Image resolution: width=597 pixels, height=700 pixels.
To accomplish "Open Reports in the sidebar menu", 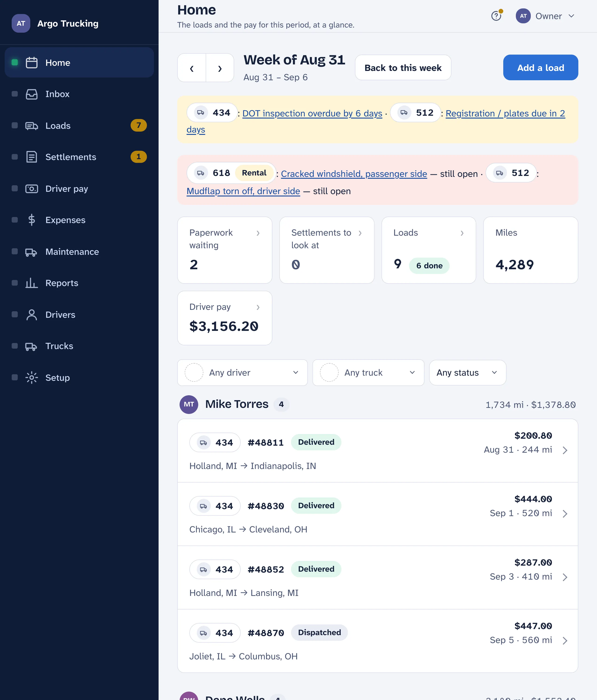I will coord(79,283).
